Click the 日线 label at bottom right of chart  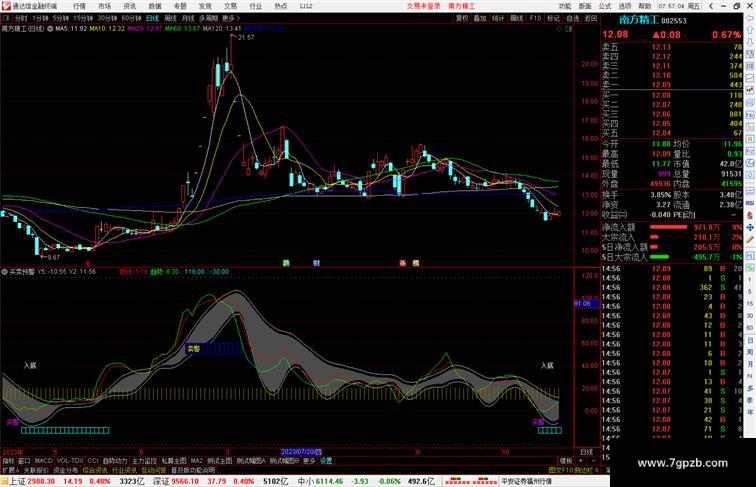click(587, 452)
